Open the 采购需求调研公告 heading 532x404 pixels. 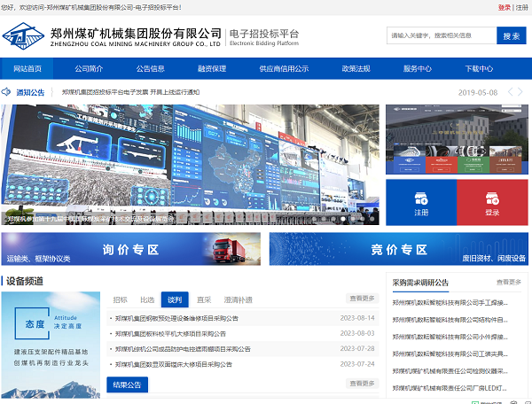420,283
